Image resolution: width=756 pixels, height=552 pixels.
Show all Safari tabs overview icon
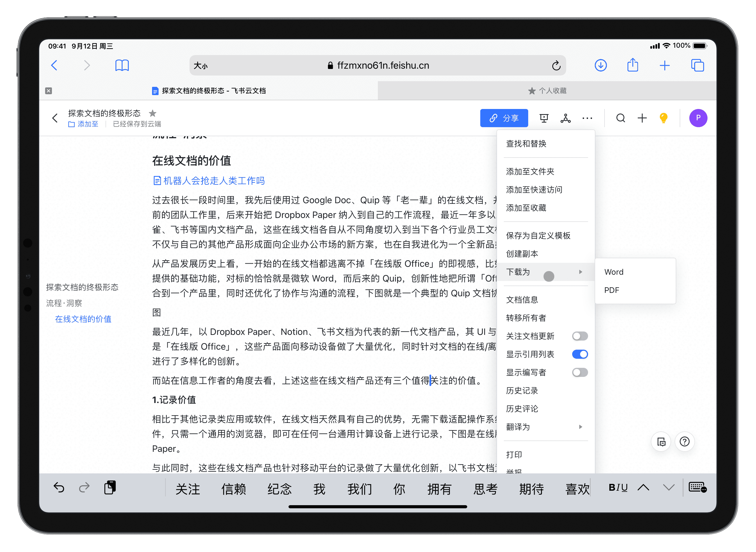[697, 65]
